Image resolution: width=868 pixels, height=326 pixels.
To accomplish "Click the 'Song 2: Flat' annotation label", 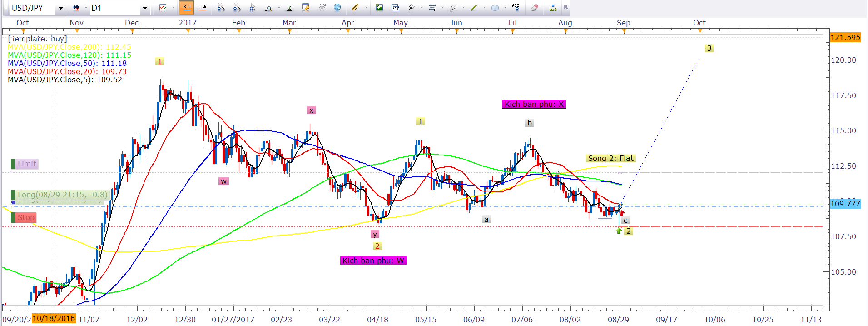I will (610, 158).
